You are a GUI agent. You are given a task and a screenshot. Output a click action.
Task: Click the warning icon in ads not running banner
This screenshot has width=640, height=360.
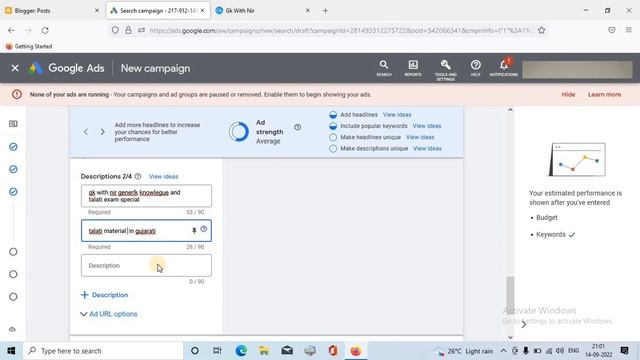tap(17, 94)
